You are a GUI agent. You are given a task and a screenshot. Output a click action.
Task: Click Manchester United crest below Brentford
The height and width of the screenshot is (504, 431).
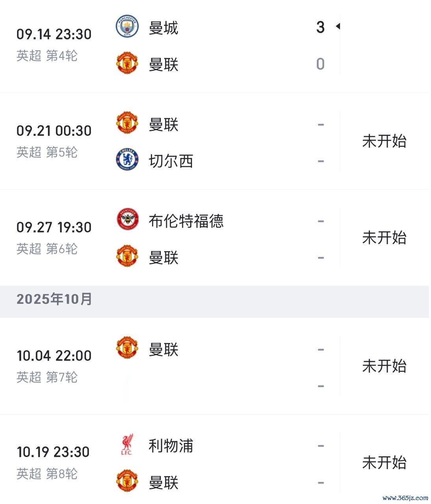(x=127, y=256)
